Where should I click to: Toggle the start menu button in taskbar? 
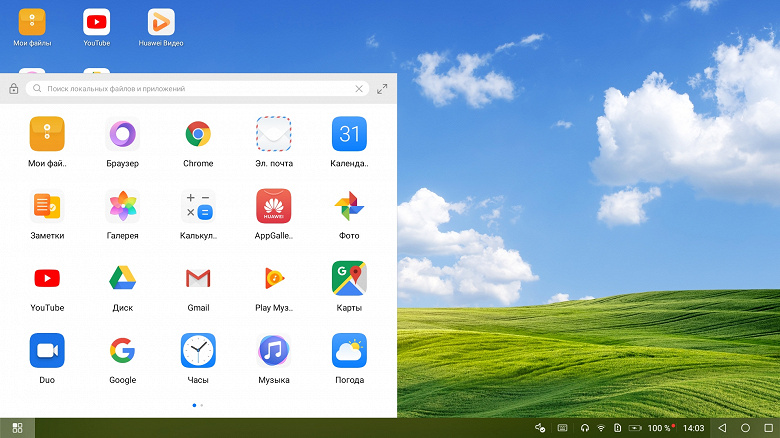tap(17, 428)
